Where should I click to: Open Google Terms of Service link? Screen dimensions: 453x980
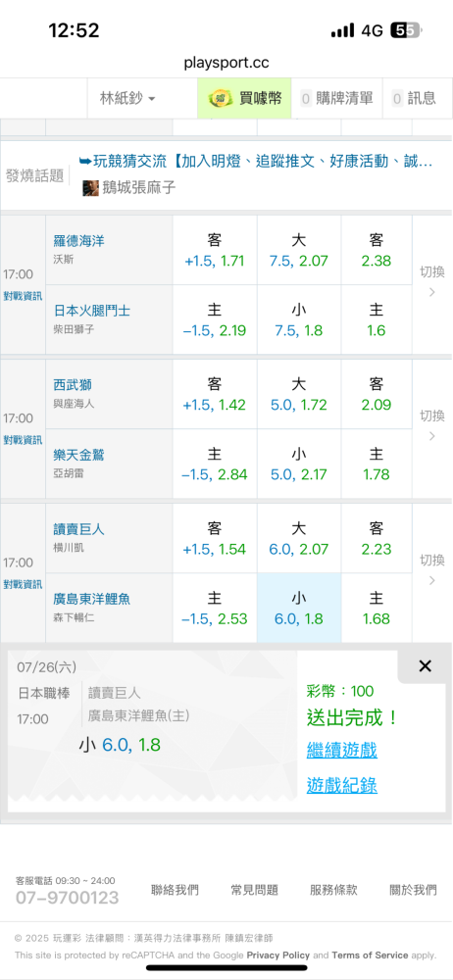click(x=370, y=955)
